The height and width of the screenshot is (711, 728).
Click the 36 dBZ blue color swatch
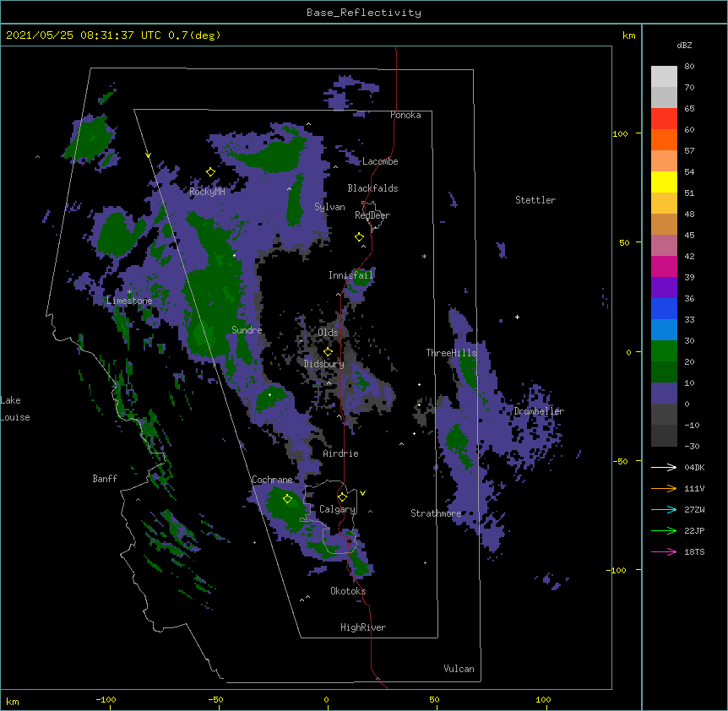pyautogui.click(x=664, y=308)
